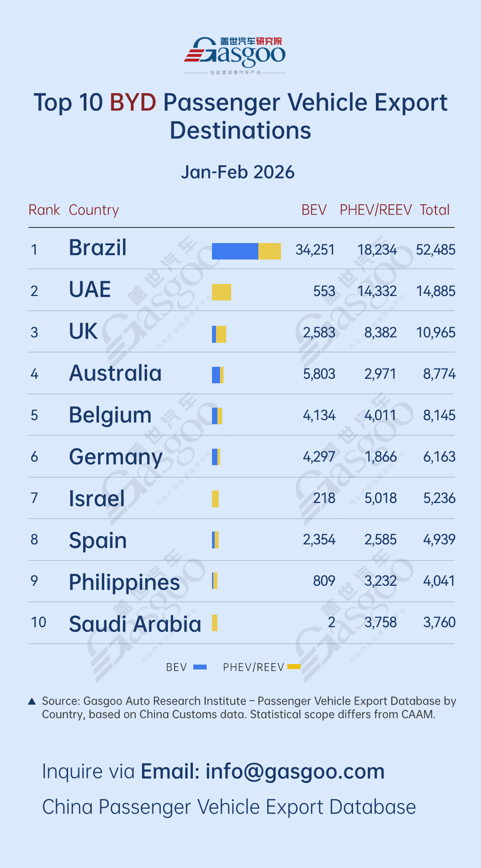
Task: Click the Jan-Feb 2026 subtitle
Action: click(238, 172)
